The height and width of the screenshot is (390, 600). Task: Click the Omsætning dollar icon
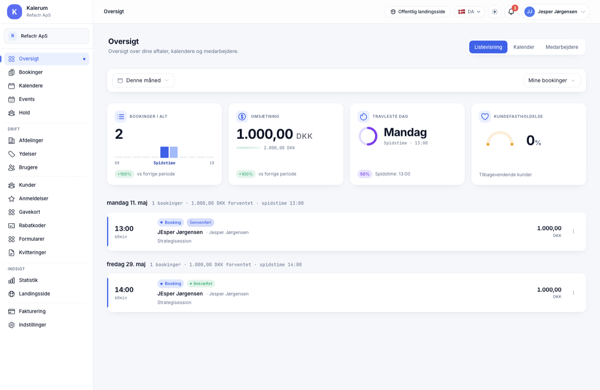tap(242, 116)
